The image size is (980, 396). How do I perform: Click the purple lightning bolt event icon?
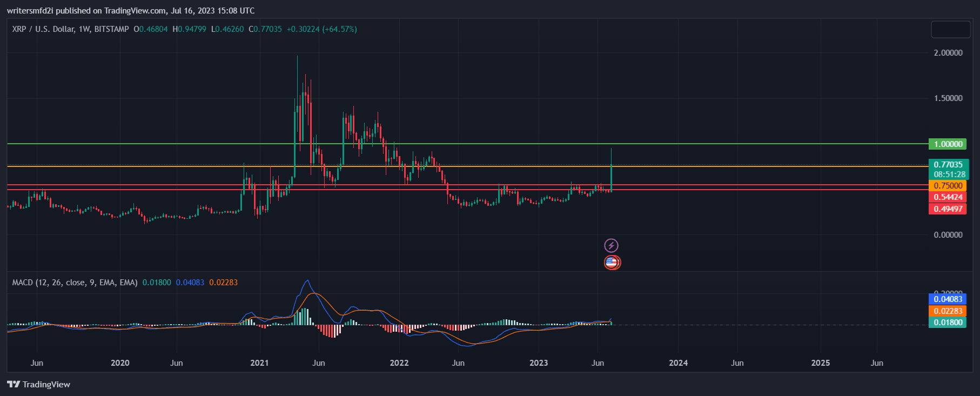[611, 246]
